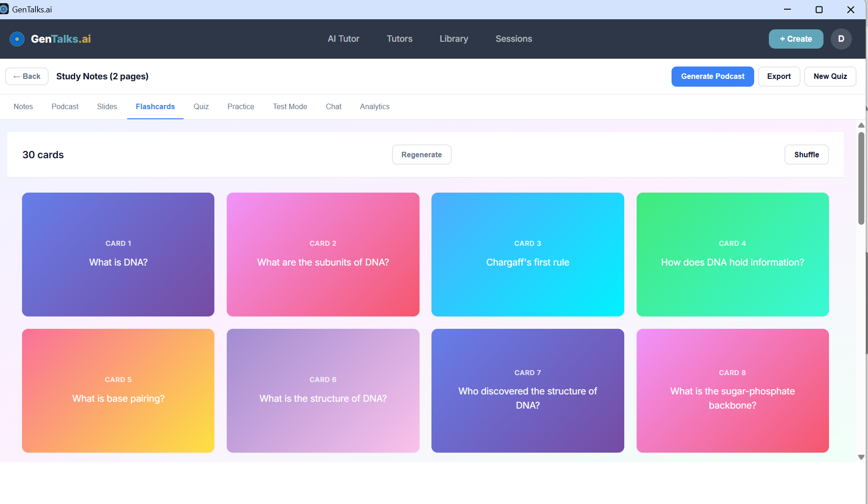Open the user profile avatar D
Viewport: 868px width, 504px height.
pos(841,39)
